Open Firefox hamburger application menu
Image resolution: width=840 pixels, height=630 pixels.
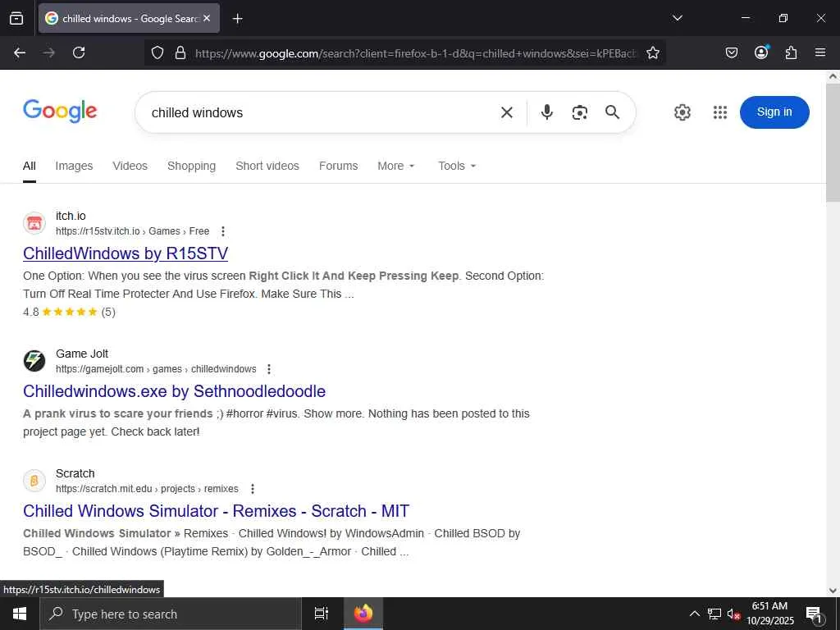point(820,52)
